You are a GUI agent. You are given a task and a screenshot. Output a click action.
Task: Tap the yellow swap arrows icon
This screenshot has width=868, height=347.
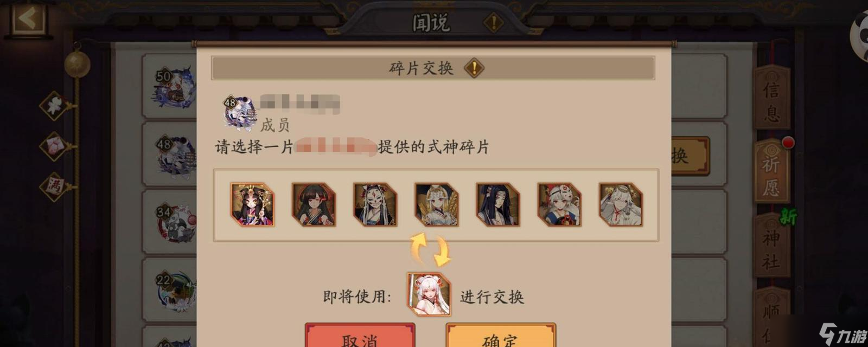pos(431,249)
